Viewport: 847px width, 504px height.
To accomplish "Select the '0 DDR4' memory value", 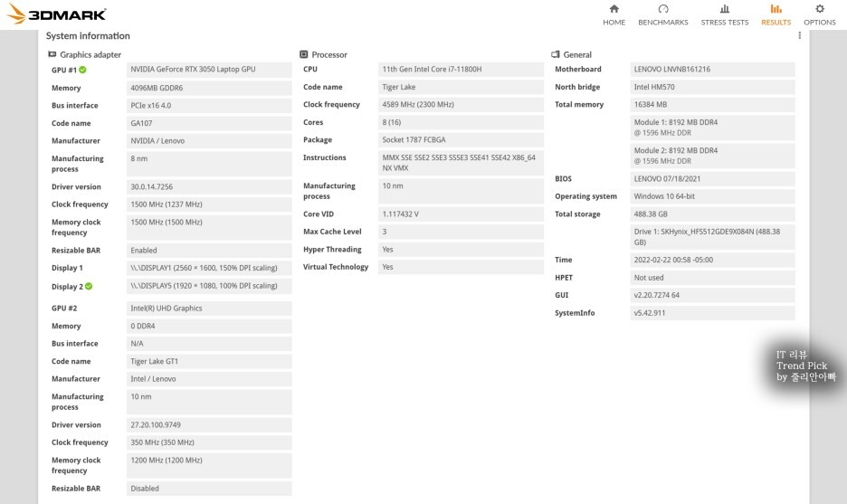I will coord(209,327).
